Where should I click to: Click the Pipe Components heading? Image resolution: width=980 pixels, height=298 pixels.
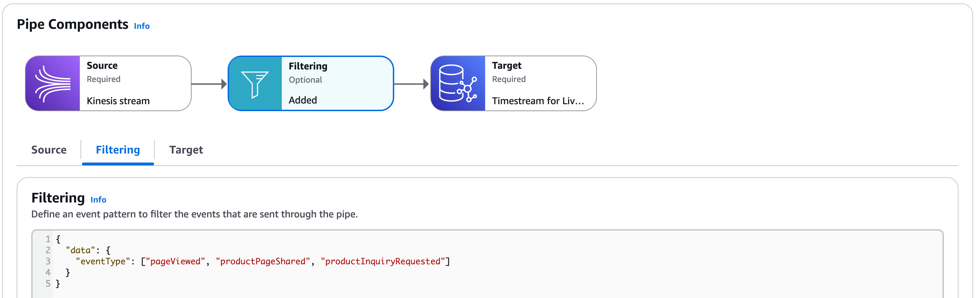pyautogui.click(x=72, y=24)
